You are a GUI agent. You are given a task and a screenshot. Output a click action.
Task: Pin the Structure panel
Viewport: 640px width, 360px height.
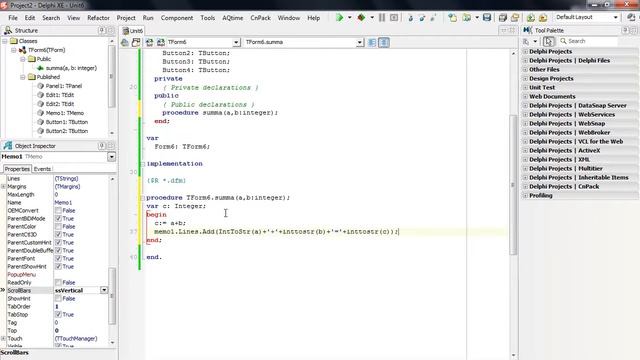coord(102,30)
